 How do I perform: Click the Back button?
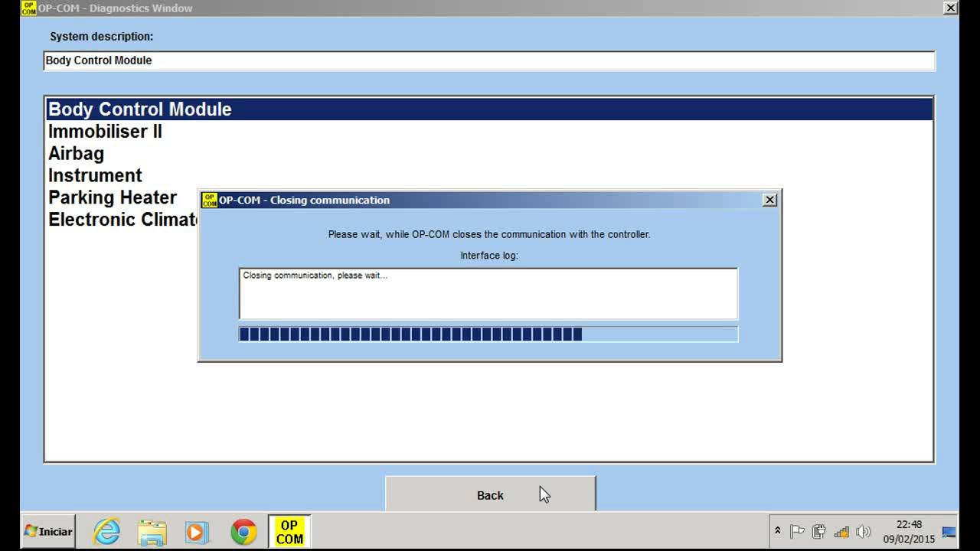point(490,494)
